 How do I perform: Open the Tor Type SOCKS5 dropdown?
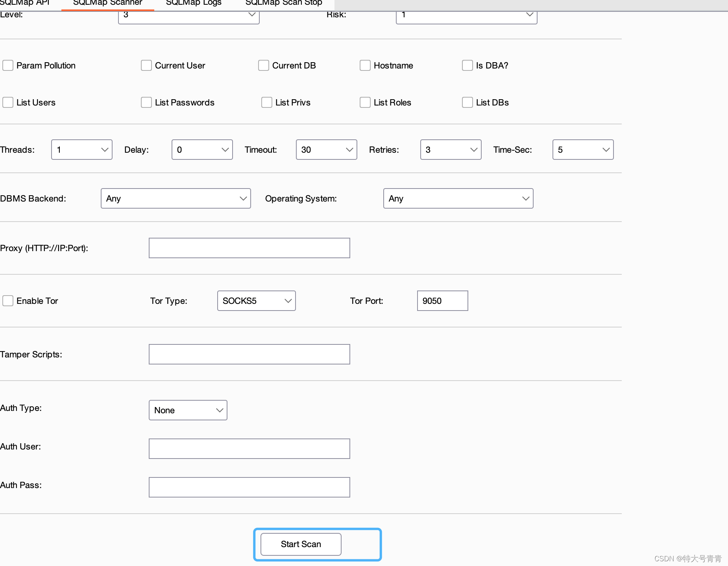(257, 301)
